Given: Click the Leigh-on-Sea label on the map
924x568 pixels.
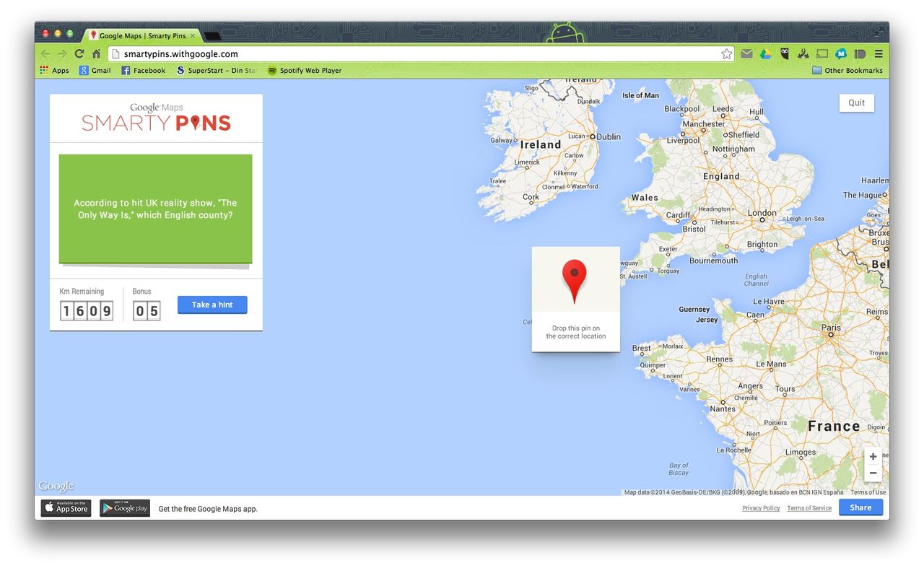Looking at the screenshot, I should 805,219.
